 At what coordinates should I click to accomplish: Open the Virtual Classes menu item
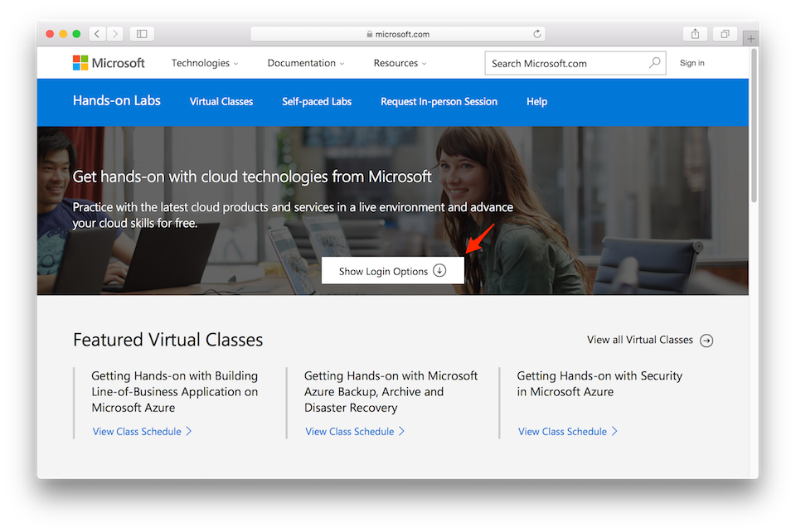coord(221,101)
